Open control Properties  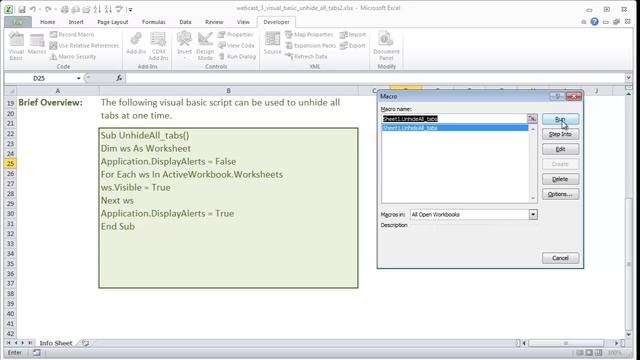(x=236, y=34)
